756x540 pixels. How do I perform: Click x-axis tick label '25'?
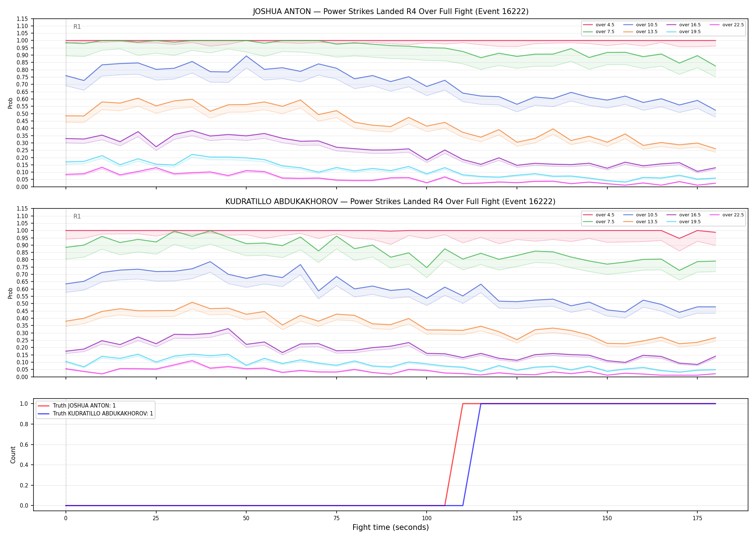(156, 518)
